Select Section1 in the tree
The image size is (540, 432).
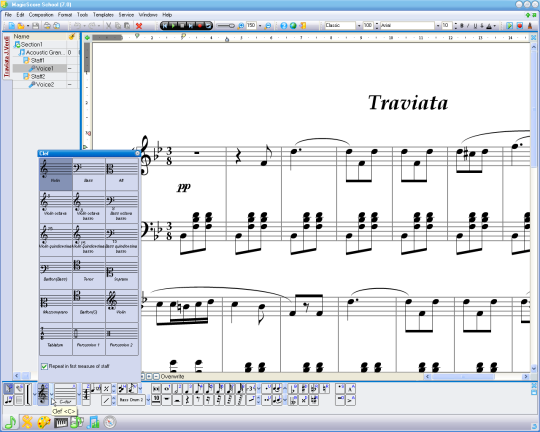(31, 44)
